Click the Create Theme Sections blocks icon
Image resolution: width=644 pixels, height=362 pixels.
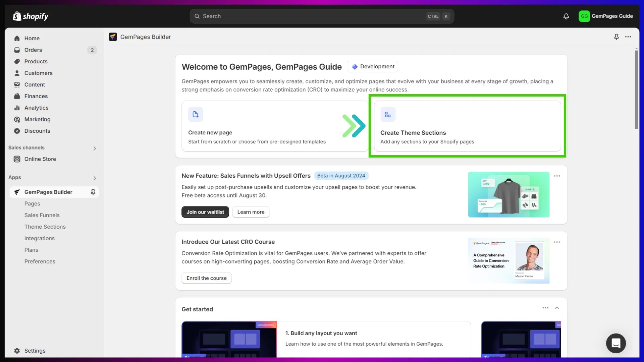pyautogui.click(x=388, y=115)
